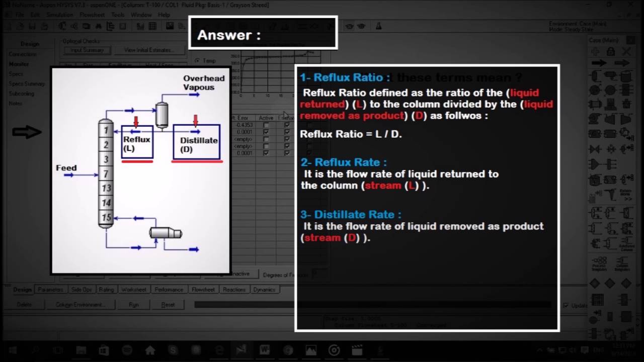644x362 pixels.
Task: Pick the Tank icon in object palette
Action: (x=626, y=76)
